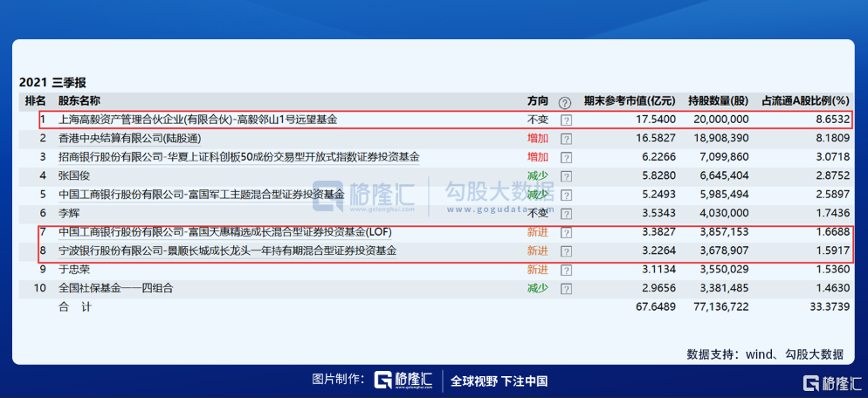868x398 pixels.
Task: Click the 合 计 row label
Action: [x=75, y=307]
